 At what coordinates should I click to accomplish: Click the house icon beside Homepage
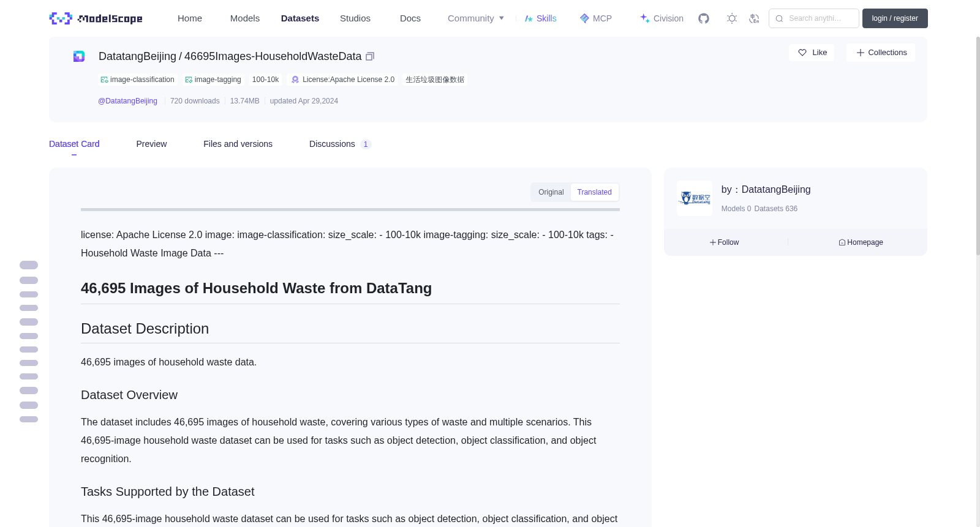842,242
